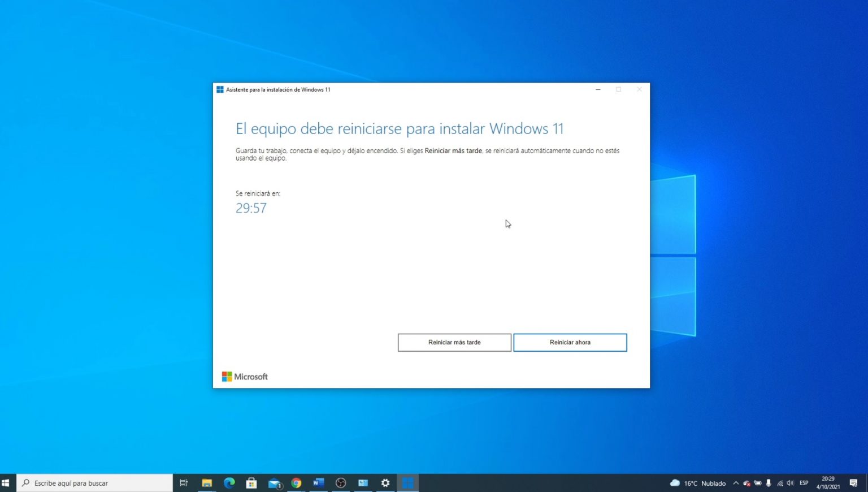Launch OBS Studio from the taskbar
The image size is (868, 492).
(x=341, y=483)
